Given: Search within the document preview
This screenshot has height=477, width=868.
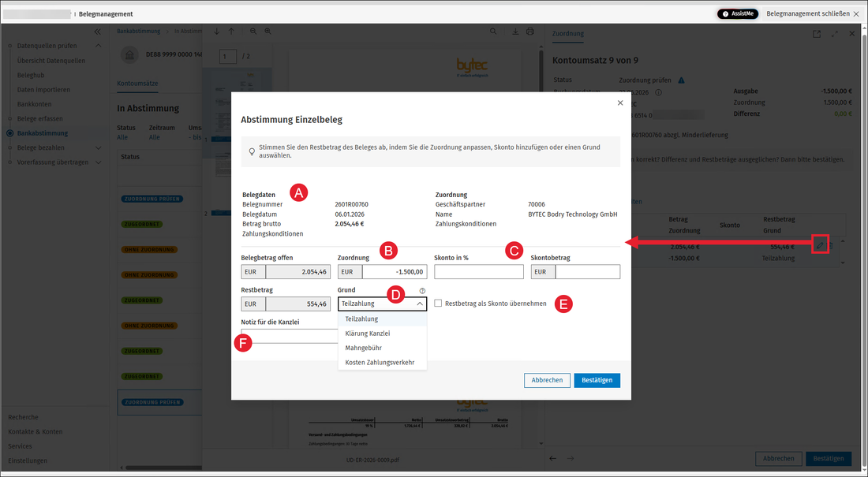Looking at the screenshot, I should coord(493,32).
